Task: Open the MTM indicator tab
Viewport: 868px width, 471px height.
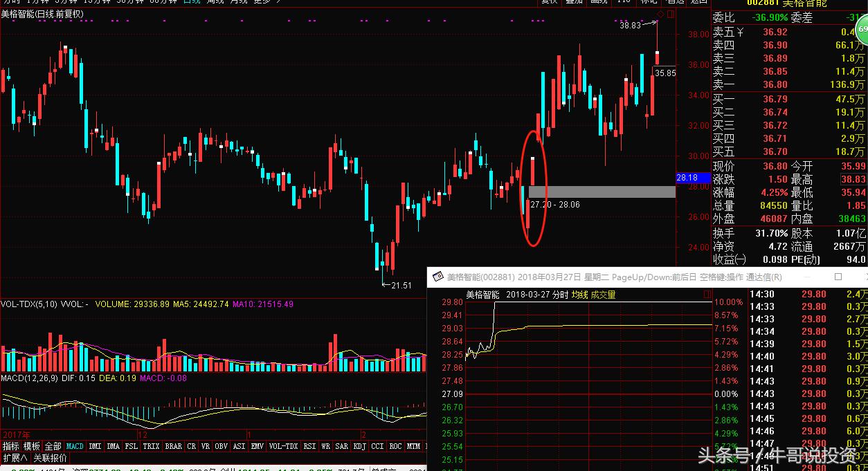Action: click(x=413, y=446)
